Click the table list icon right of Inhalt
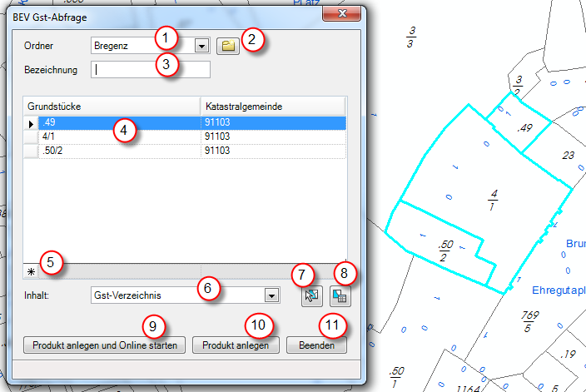This screenshot has width=586, height=392. (337, 295)
